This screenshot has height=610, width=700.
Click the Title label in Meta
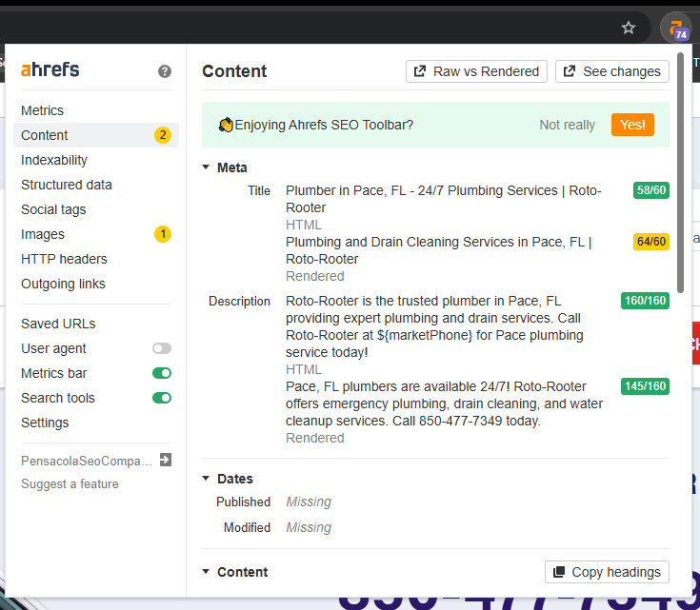259,190
